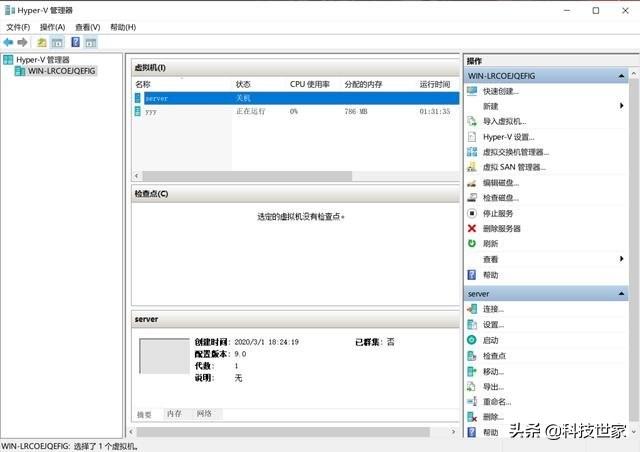This screenshot has height=452, width=640.
Task: Open the 查看(V) menu
Action: 88,27
